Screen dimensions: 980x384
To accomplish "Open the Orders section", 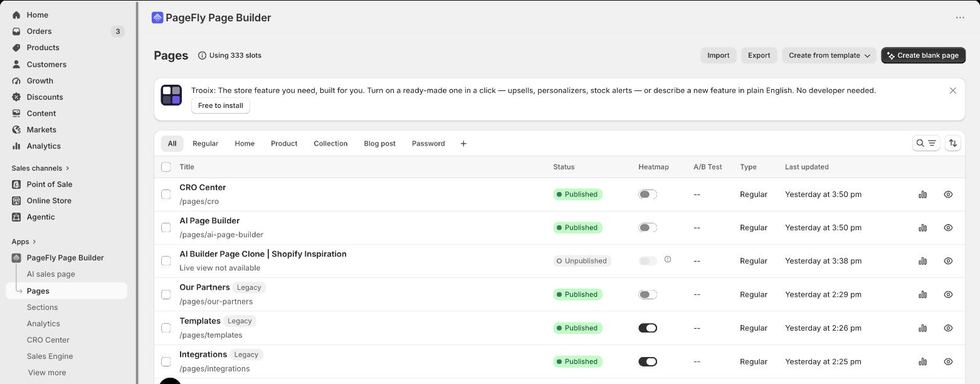I will (x=39, y=31).
